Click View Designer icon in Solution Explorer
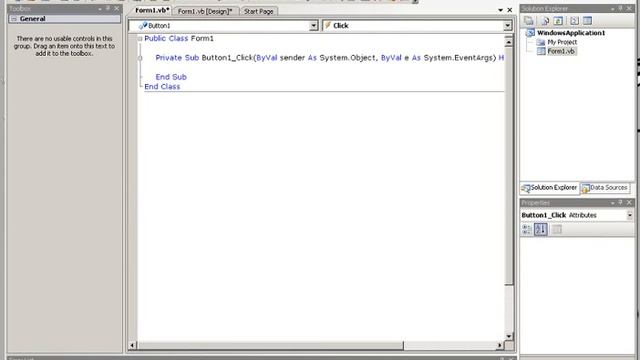Viewport: 640px width, 360px height. (x=587, y=21)
